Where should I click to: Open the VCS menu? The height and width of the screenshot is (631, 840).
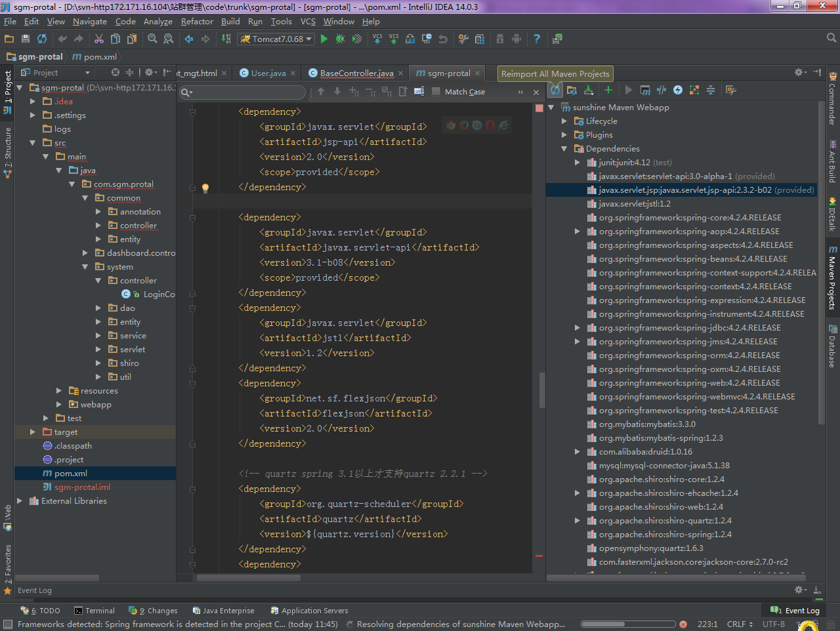pos(308,22)
